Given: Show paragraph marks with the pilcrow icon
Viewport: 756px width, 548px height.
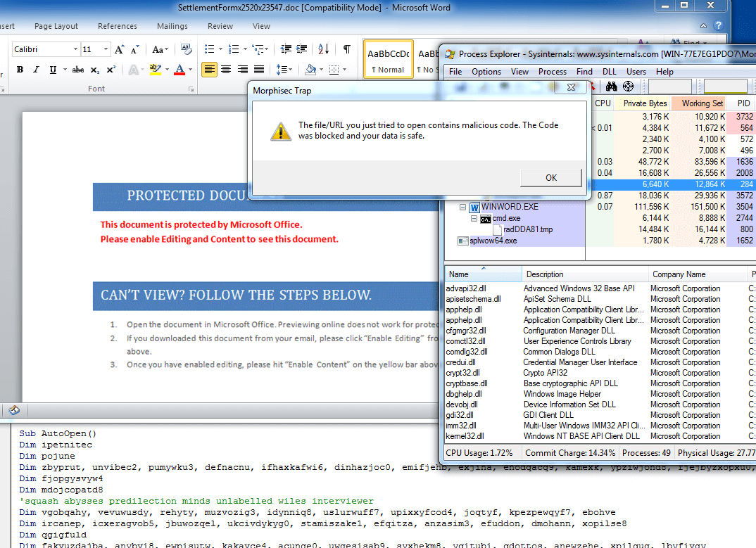Looking at the screenshot, I should pos(346,49).
